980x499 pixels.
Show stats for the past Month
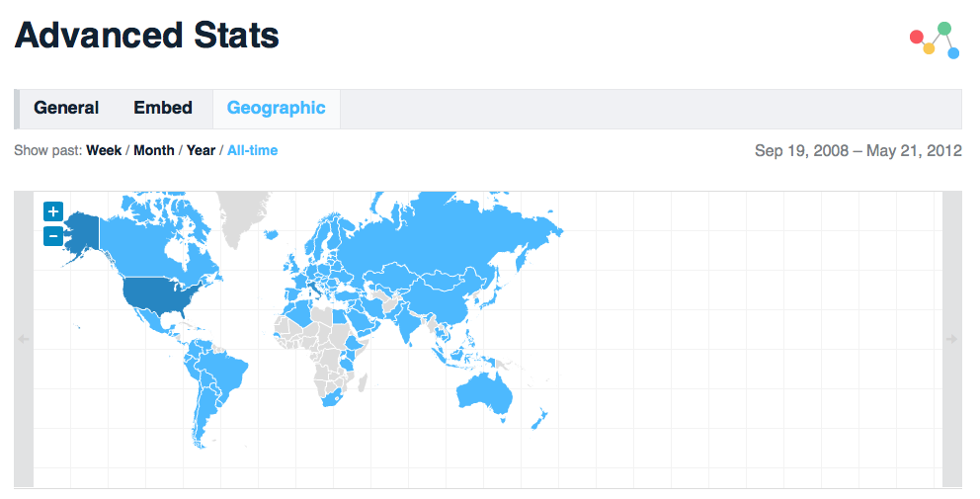[x=153, y=151]
